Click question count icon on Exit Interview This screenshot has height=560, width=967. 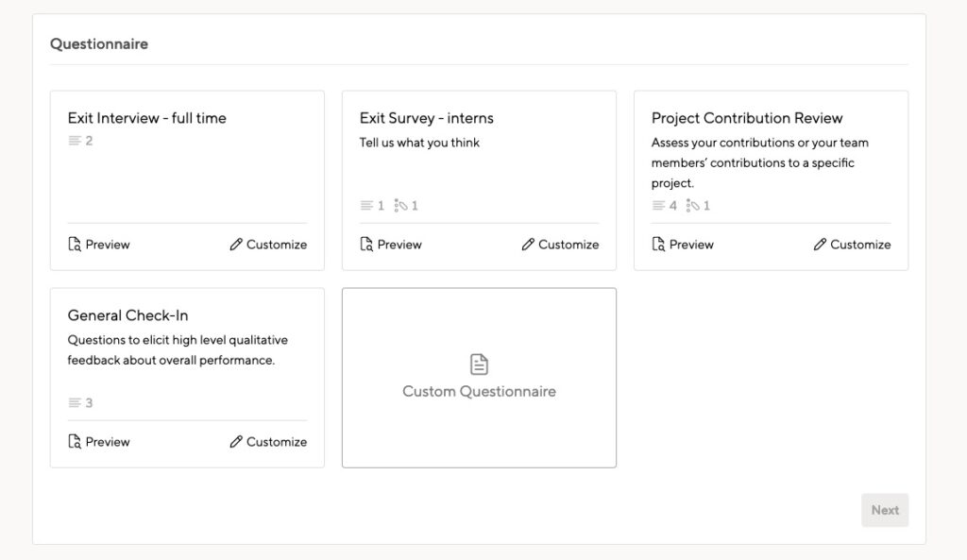[x=75, y=141]
